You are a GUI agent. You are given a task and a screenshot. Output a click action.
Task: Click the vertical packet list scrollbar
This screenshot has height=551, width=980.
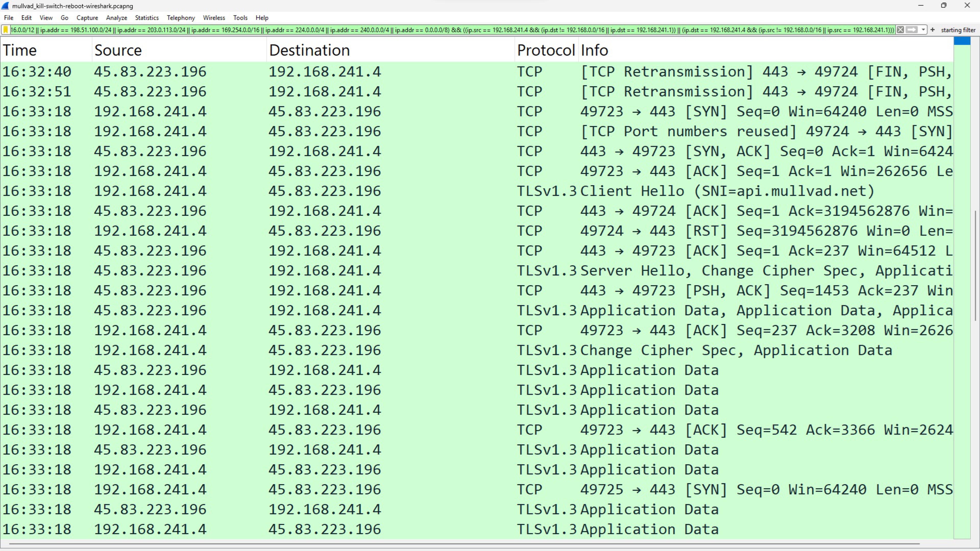(976, 266)
